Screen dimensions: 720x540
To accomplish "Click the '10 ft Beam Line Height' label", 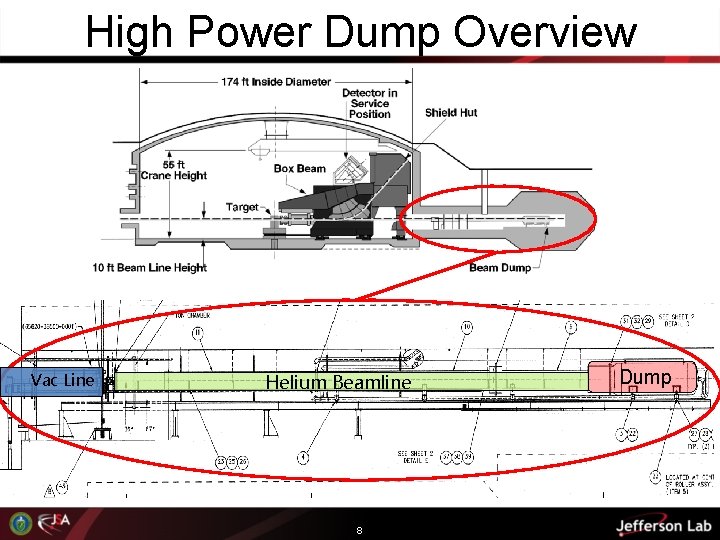I will tap(150, 267).
